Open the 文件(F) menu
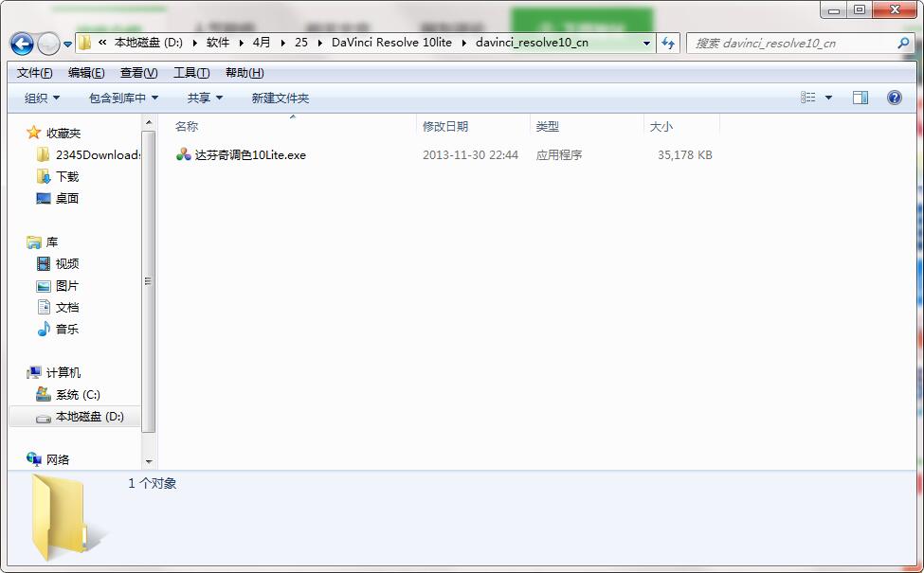The width and height of the screenshot is (924, 573). [35, 73]
